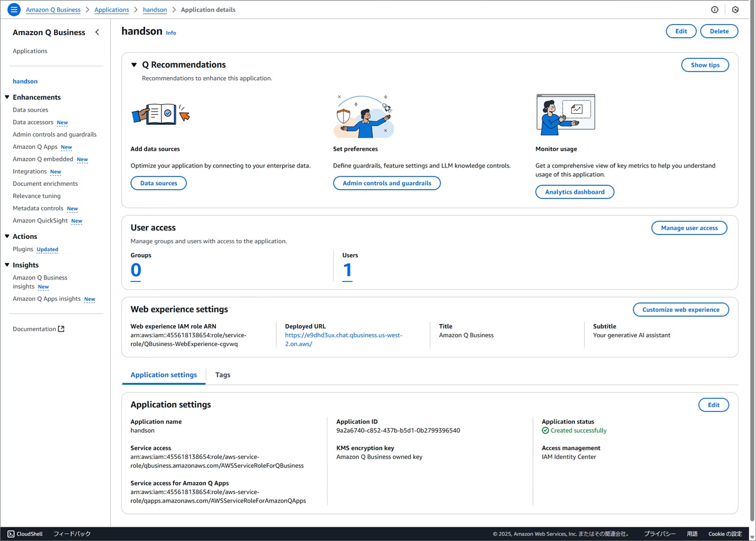Screen dimensions: 756x541
Task: Click the IAM Identity Center text
Action: pyautogui.click(x=569, y=457)
